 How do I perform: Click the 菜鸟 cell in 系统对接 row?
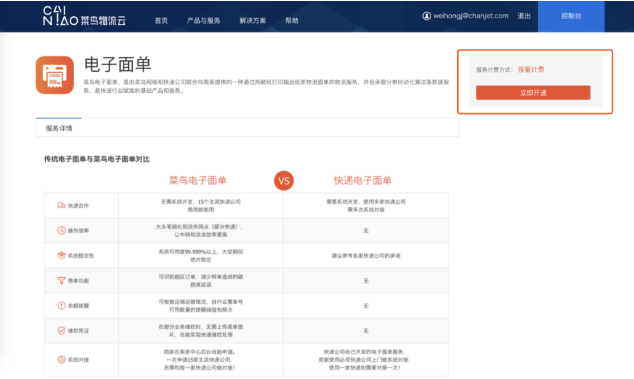[x=201, y=360]
